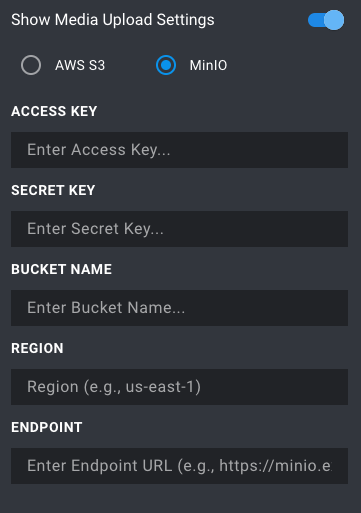Image resolution: width=361 pixels, height=513 pixels.
Task: Select the AWS S3 radio button
Action: (x=31, y=65)
